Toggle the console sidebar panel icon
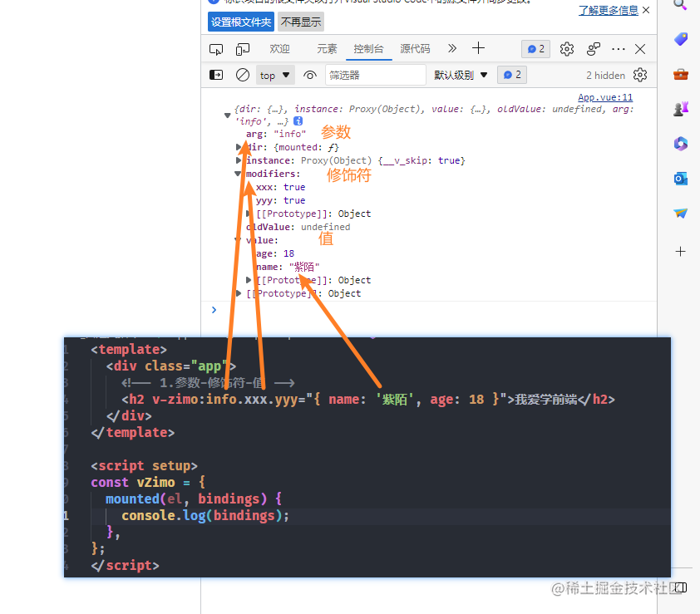The height and width of the screenshot is (614, 700). (x=216, y=75)
